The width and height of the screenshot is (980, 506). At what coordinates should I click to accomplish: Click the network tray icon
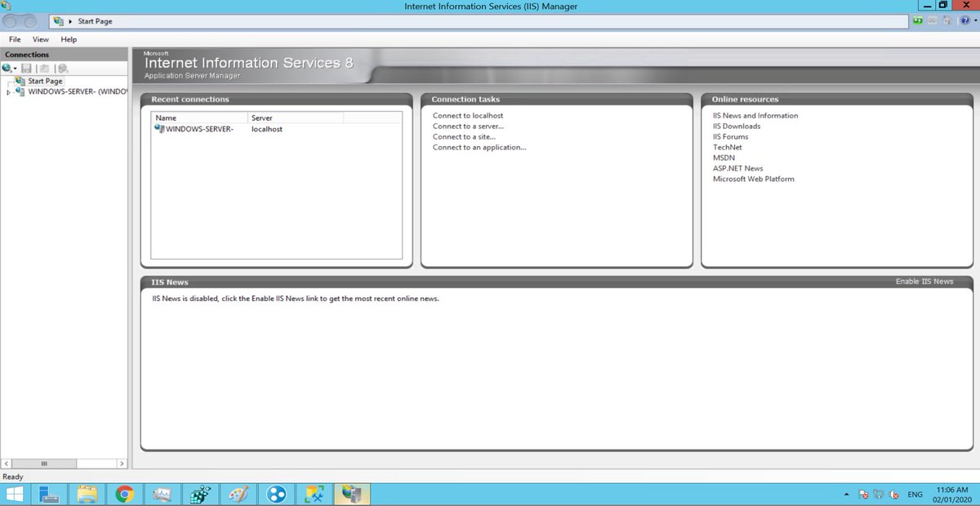[x=879, y=495]
